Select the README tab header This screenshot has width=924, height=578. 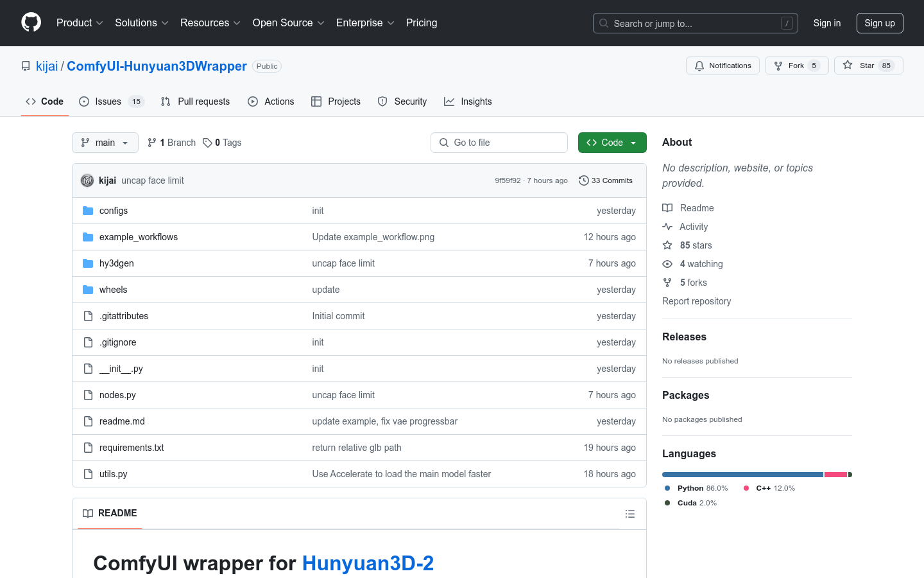(110, 513)
